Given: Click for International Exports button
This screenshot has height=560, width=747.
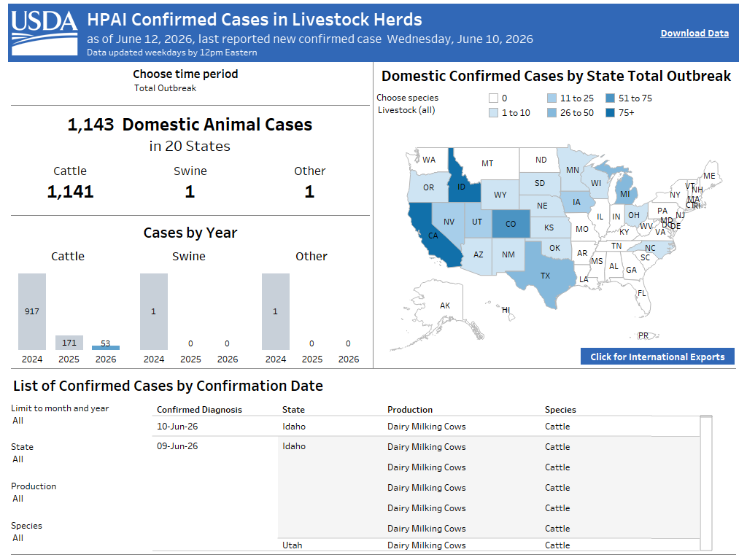Looking at the screenshot, I should pos(657,357).
